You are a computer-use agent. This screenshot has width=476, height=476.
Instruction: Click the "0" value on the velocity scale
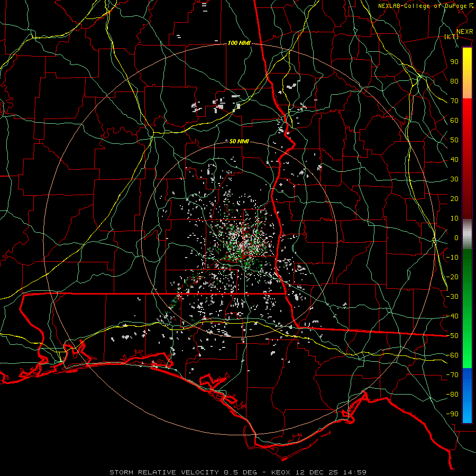pyautogui.click(x=456, y=237)
